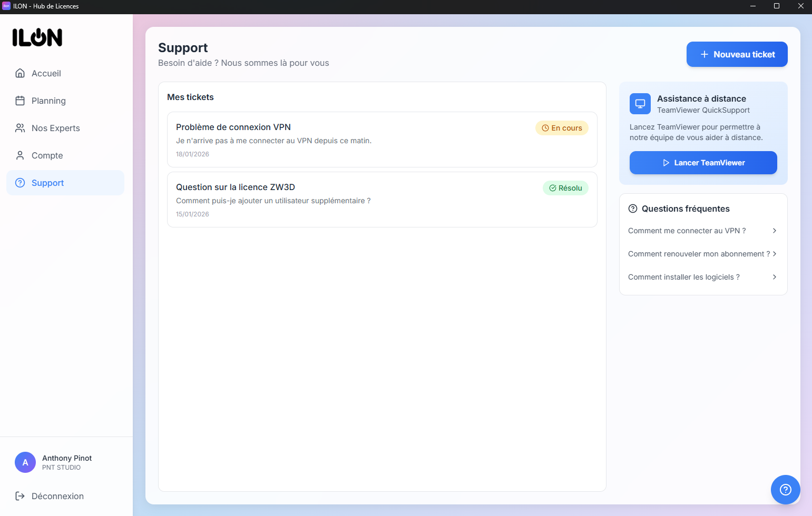Go to the Support menu item
812x516 pixels.
(65, 183)
